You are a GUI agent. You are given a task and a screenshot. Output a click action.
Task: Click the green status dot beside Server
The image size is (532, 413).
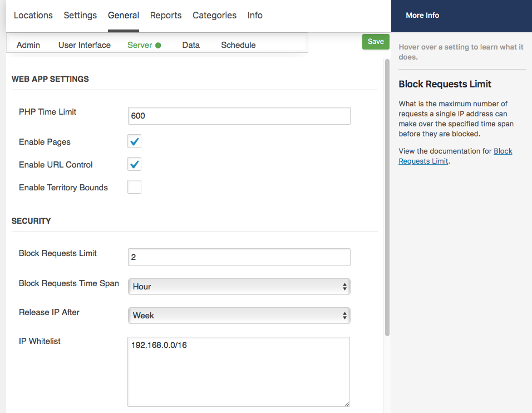point(158,45)
